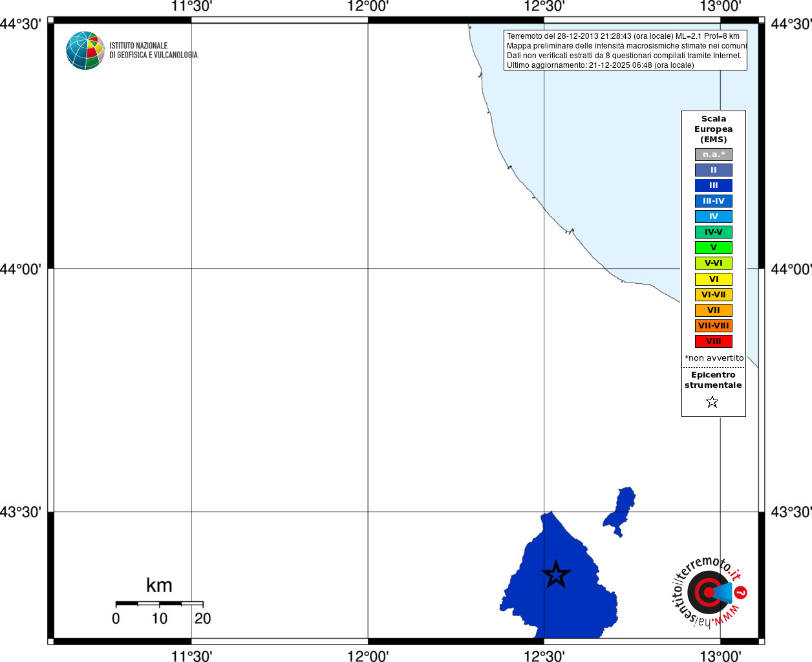Select the red VIII intensity swatch
This screenshot has height=662, width=812.
coord(714,341)
